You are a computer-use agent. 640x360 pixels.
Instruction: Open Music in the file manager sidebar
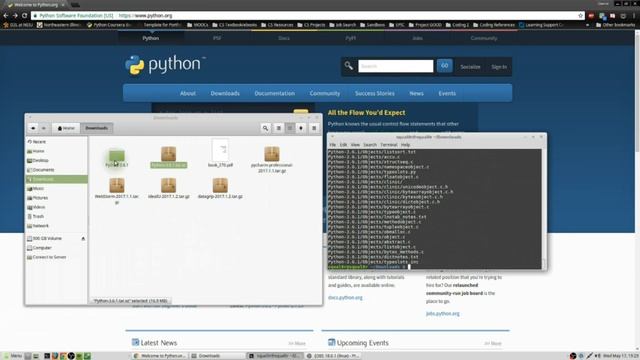click(56, 189)
